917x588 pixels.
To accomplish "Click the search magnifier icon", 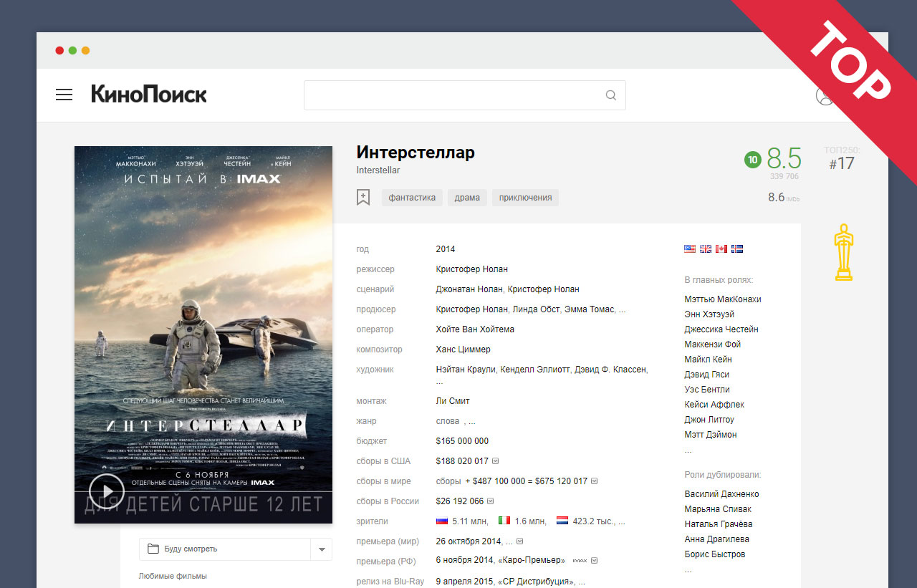I will tap(610, 95).
